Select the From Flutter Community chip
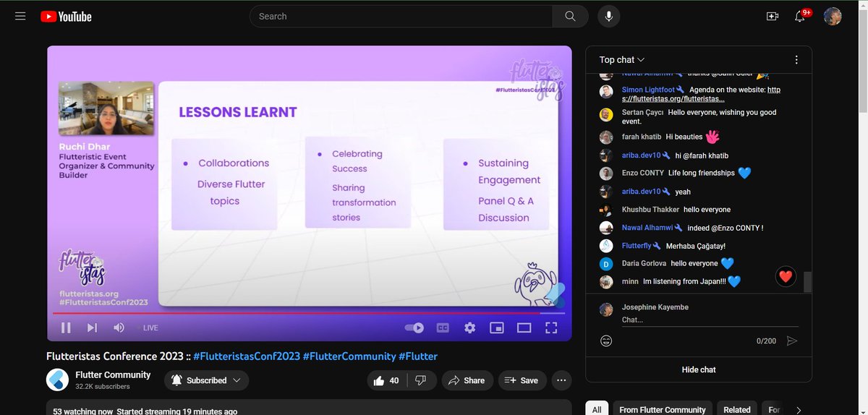 [x=663, y=409]
